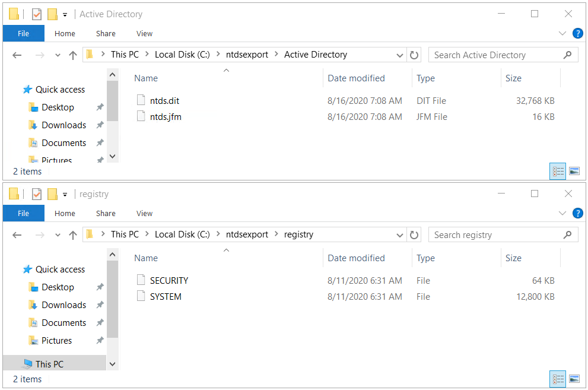Screen dimensions: 588x390
Task: Click new folder icon in Active Directory title bar
Action: 52,14
